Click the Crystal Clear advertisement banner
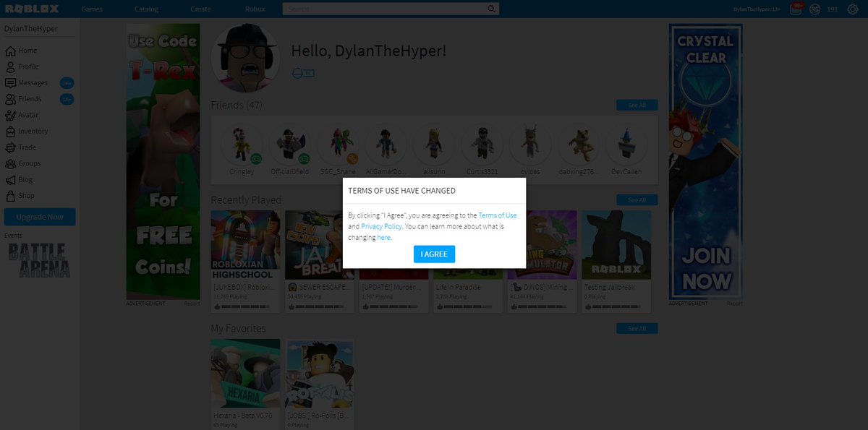868x430 pixels. 705,161
